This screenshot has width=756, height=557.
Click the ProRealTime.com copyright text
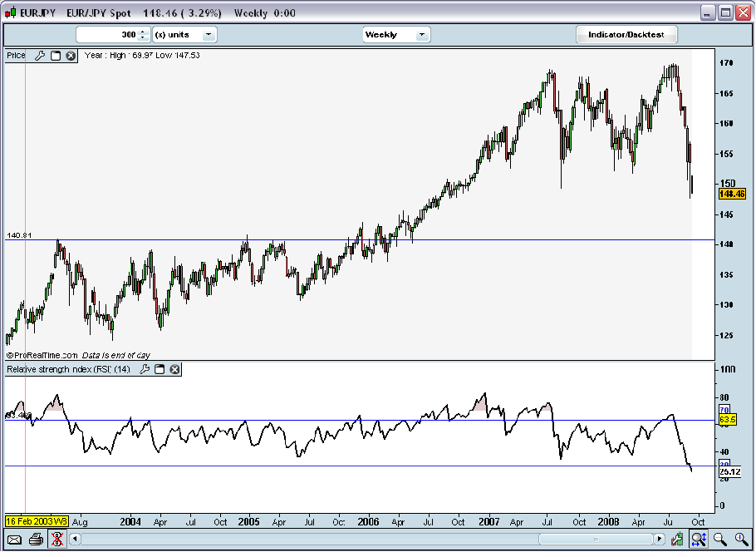(42, 355)
